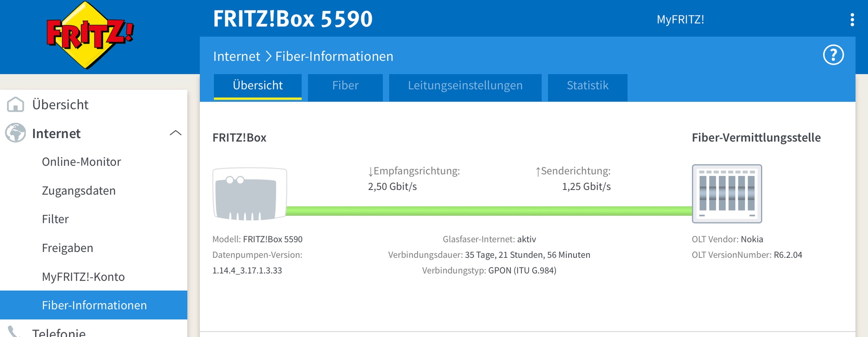The width and height of the screenshot is (868, 337).
Task: Open the three-dot options menu
Action: pos(852,19)
